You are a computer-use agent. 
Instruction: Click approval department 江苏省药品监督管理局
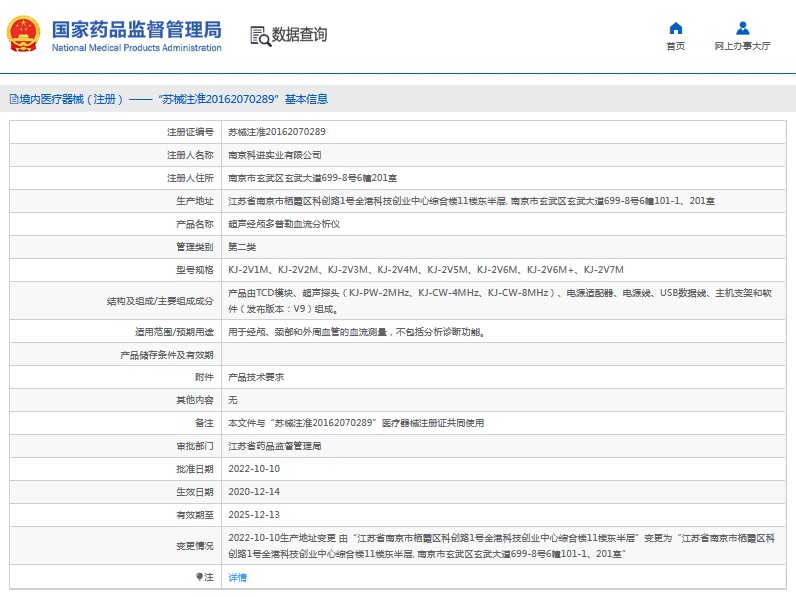coord(275,446)
